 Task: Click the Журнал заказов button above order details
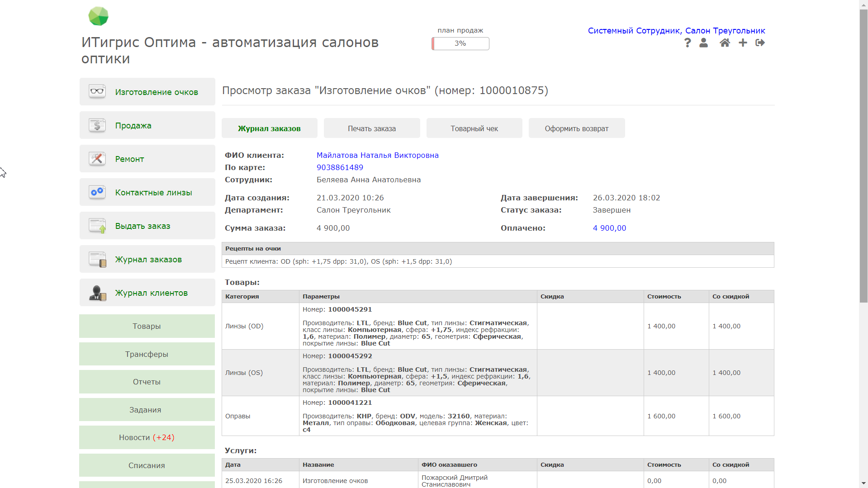(270, 128)
